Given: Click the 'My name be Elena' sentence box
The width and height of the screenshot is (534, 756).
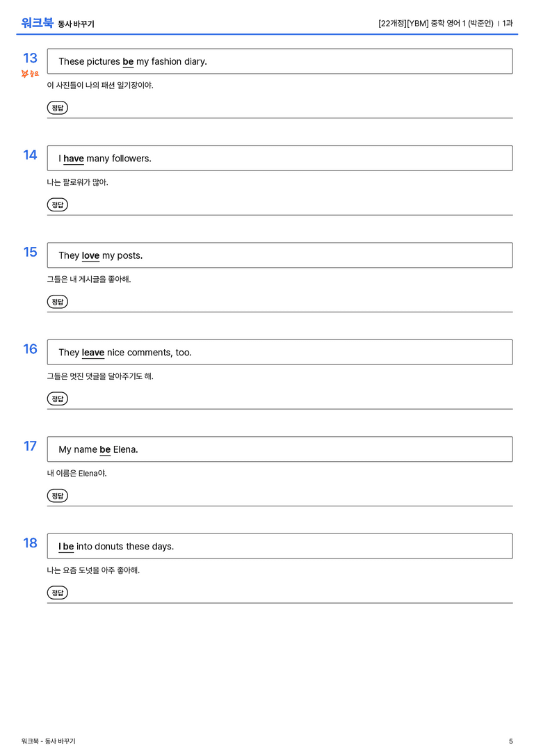Looking at the screenshot, I should click(x=280, y=449).
